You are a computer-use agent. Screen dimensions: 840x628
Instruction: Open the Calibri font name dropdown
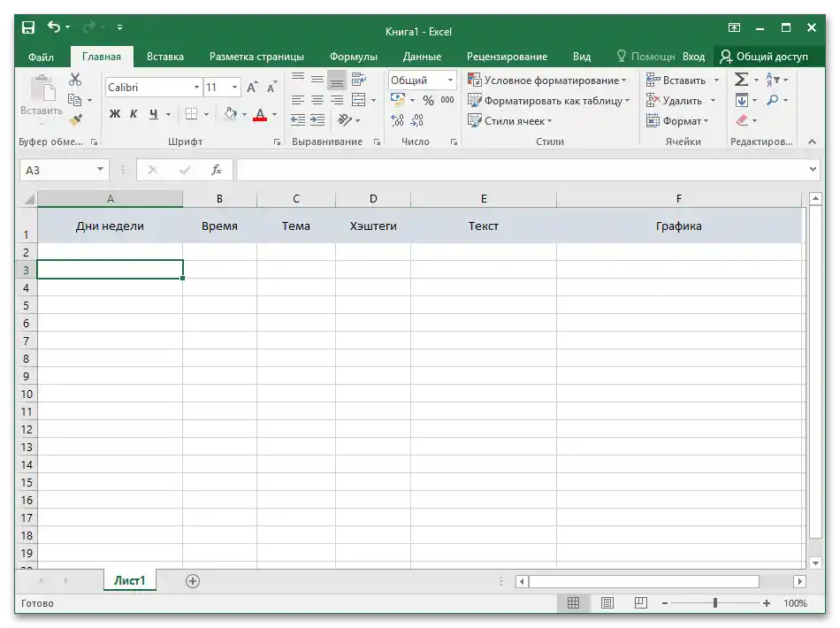(196, 88)
